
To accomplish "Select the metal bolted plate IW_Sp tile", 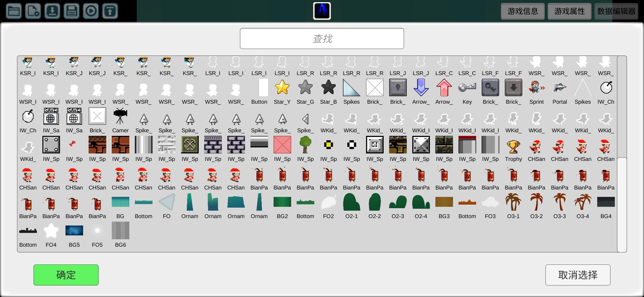I will [x=51, y=145].
